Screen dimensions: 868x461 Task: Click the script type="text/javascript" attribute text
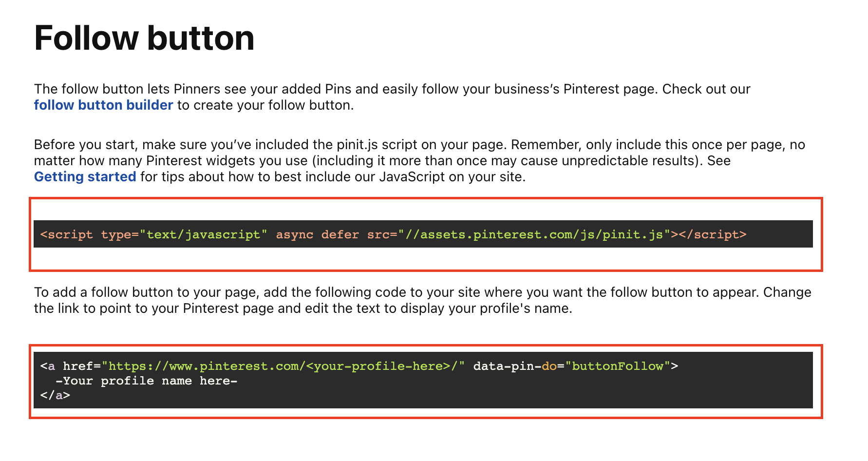[184, 235]
